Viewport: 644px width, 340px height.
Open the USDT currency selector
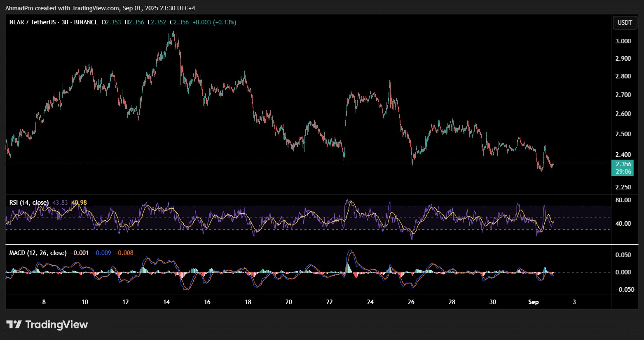click(x=624, y=23)
